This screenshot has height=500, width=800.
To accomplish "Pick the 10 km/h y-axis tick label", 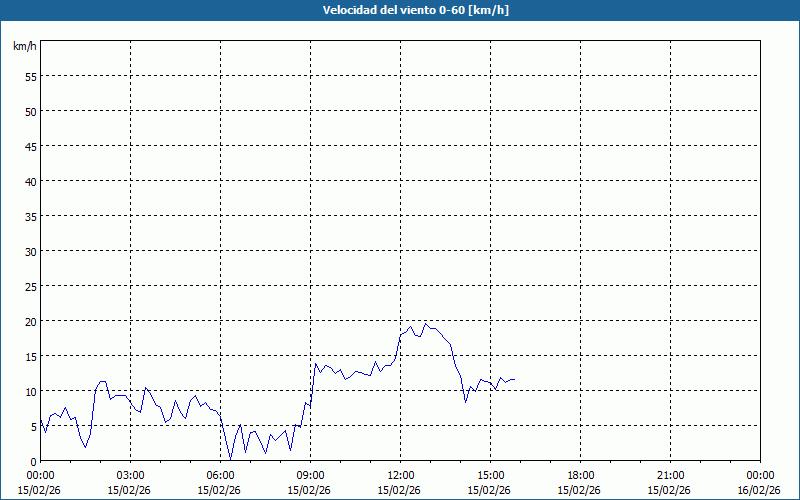I will [31, 391].
